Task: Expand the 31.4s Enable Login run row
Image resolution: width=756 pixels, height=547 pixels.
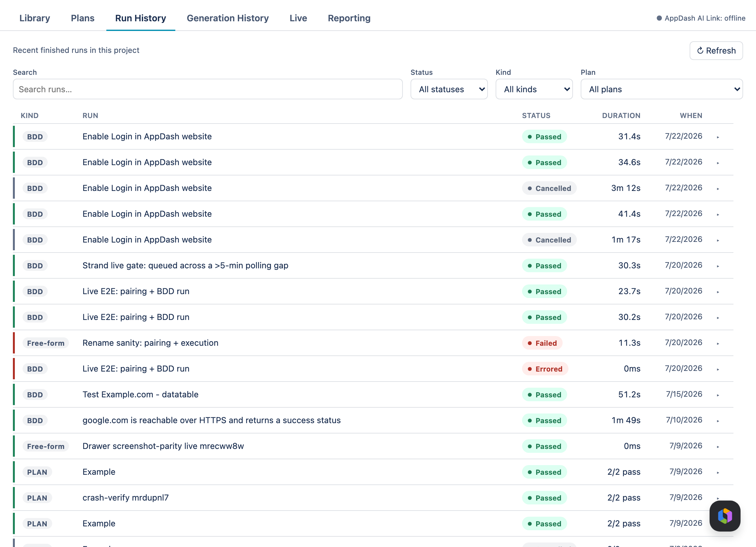Action: pyautogui.click(x=718, y=137)
